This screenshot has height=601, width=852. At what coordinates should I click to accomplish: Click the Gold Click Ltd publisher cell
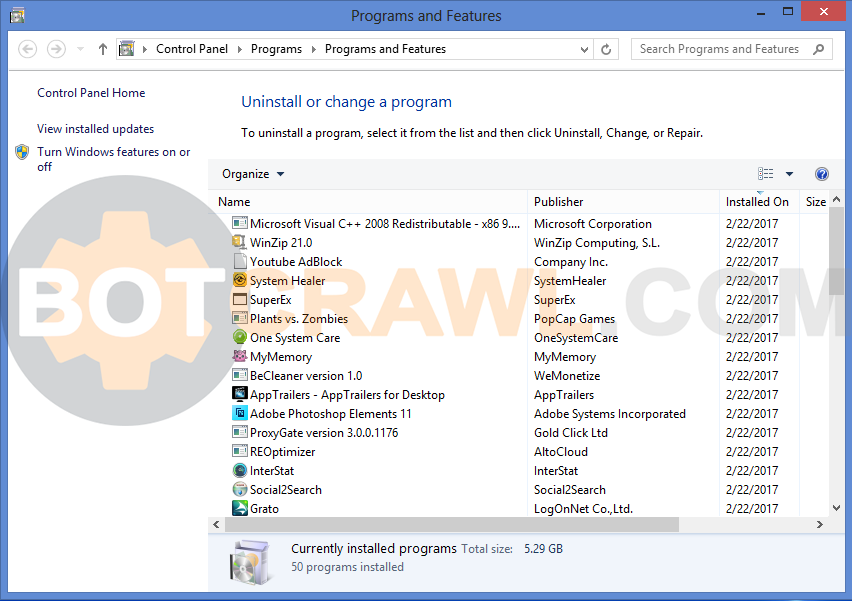(x=571, y=433)
